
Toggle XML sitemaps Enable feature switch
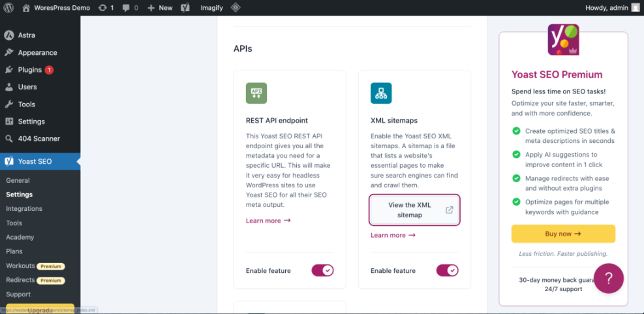pyautogui.click(x=447, y=270)
